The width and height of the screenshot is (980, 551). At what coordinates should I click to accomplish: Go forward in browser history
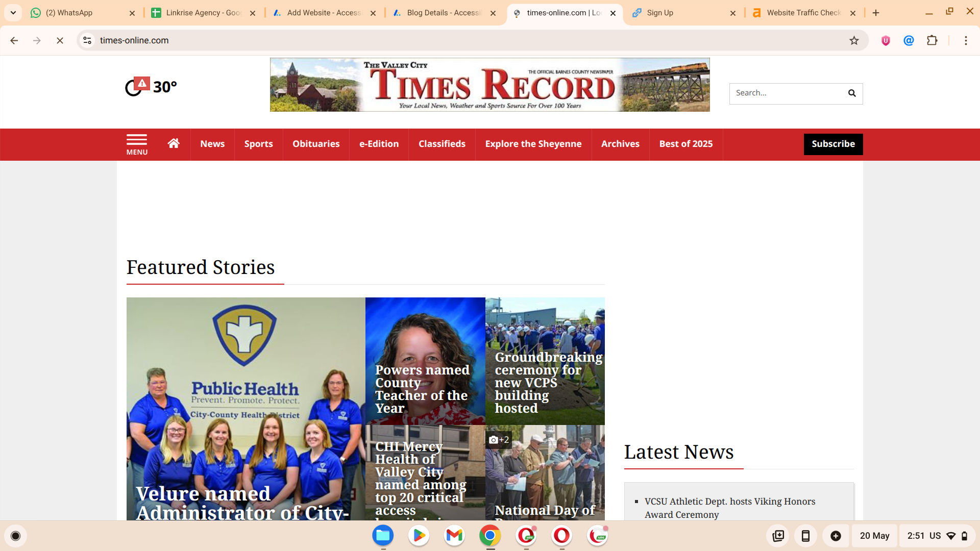click(x=37, y=40)
